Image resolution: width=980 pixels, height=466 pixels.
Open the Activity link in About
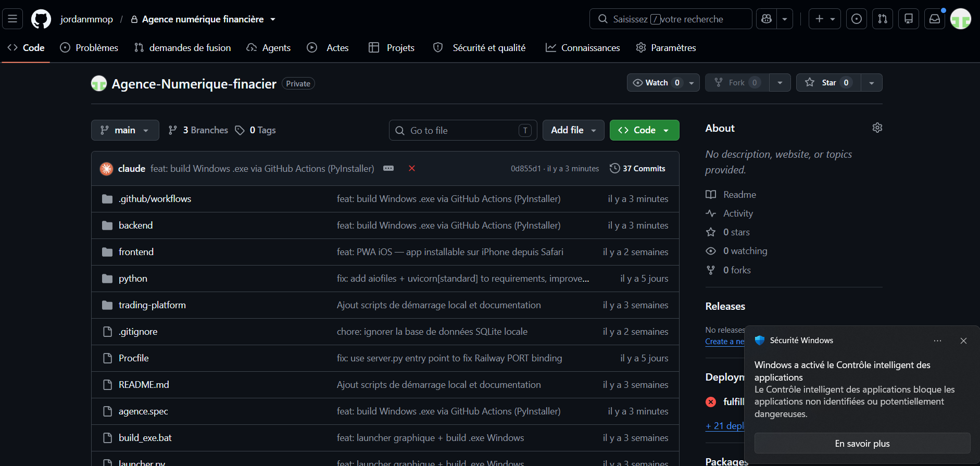click(x=729, y=213)
